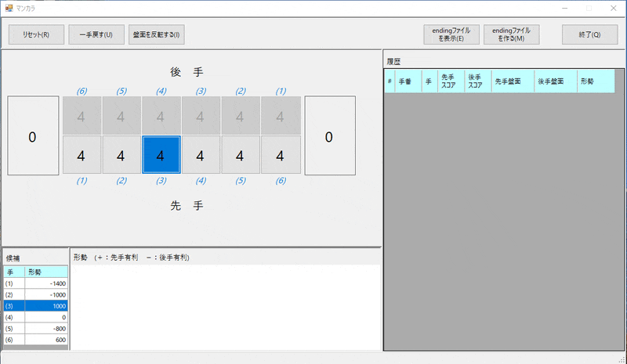Viewport: 627px width, 364px height.
Task: Select candidate row (6) with 600
Action: tap(36, 339)
